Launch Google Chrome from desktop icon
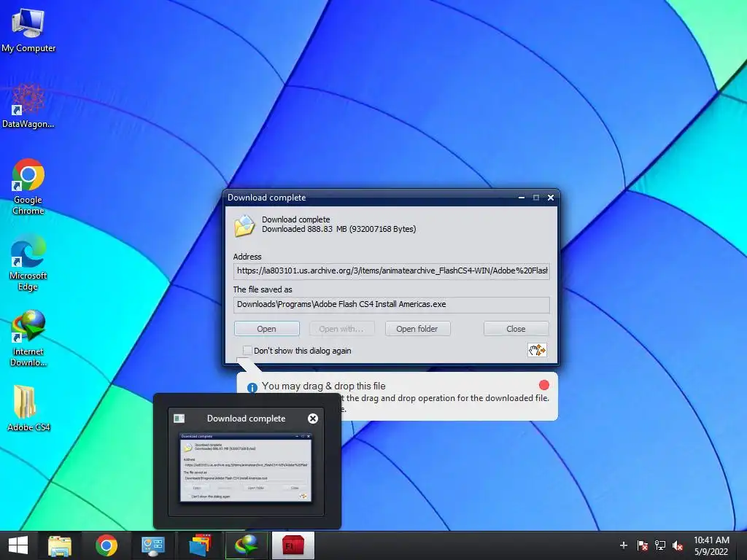Screen dimensions: 747x560 [x=28, y=186]
